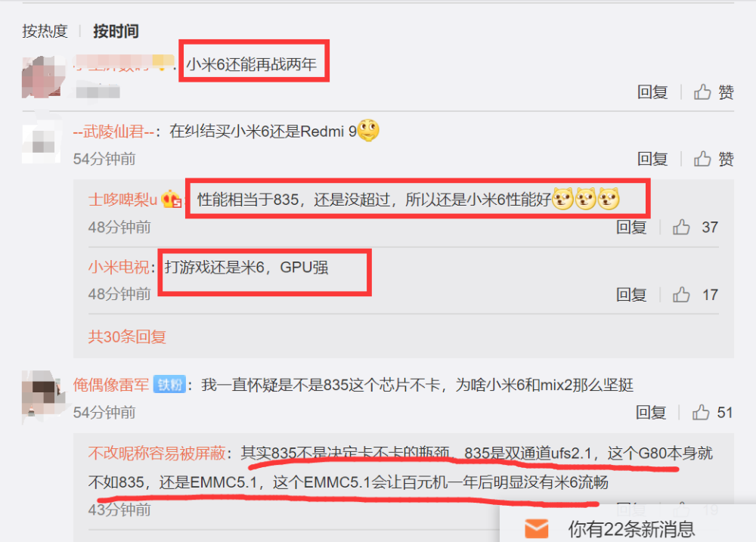The height and width of the screenshot is (542, 756).
Task: Click the crown badge beside 士哆啤梨u
Action: coord(172,199)
